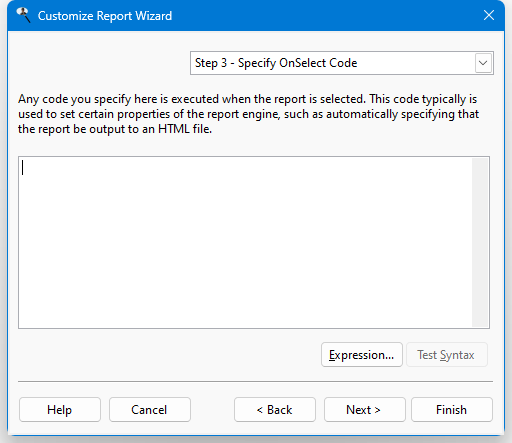Screen dimensions: 512x443
Task: Click the vertical scrollbar track of code box
Action: click(480, 242)
